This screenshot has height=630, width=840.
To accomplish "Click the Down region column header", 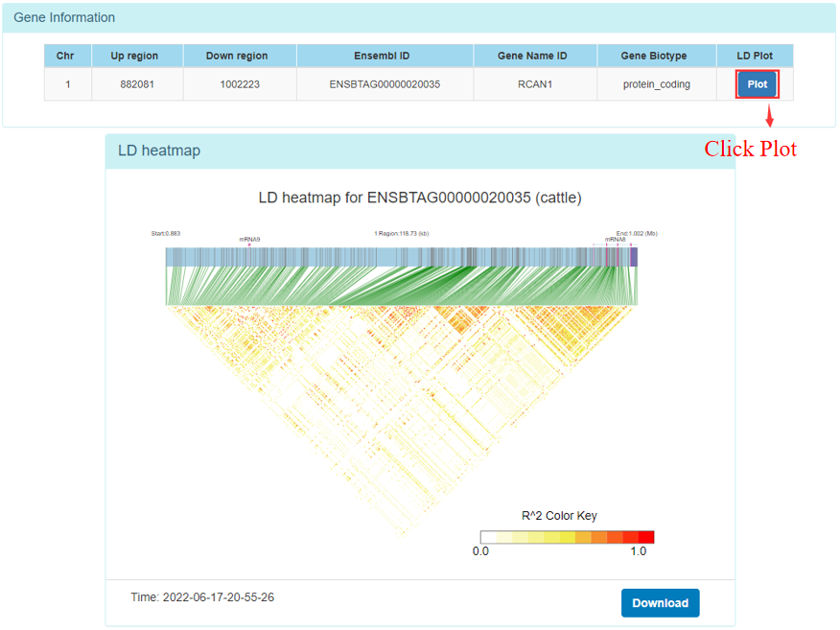I will point(237,56).
